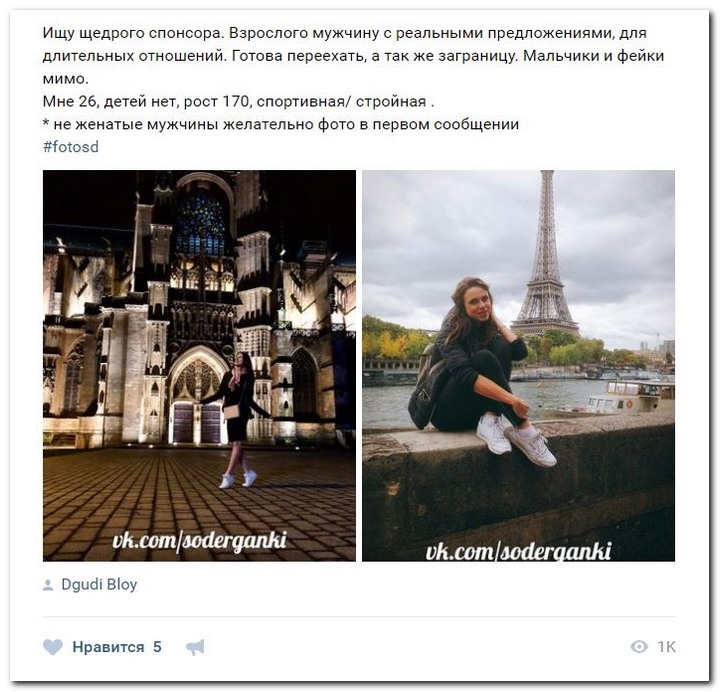
Task: Click the eye views icon
Action: [x=639, y=647]
